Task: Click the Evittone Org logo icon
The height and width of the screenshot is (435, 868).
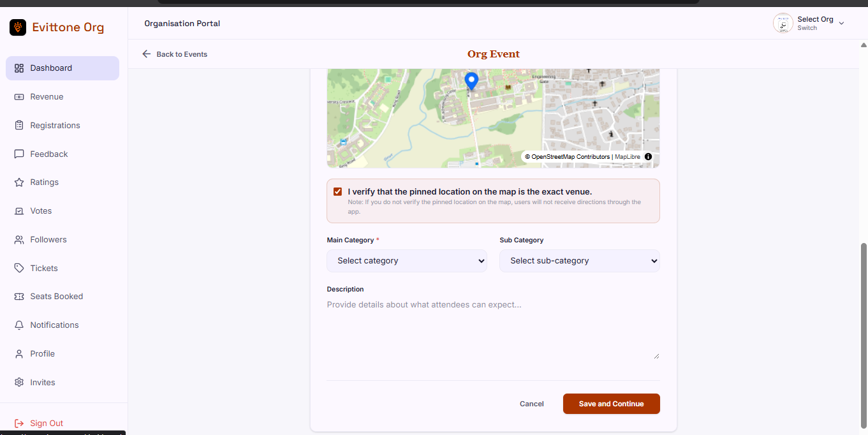Action: [x=18, y=27]
